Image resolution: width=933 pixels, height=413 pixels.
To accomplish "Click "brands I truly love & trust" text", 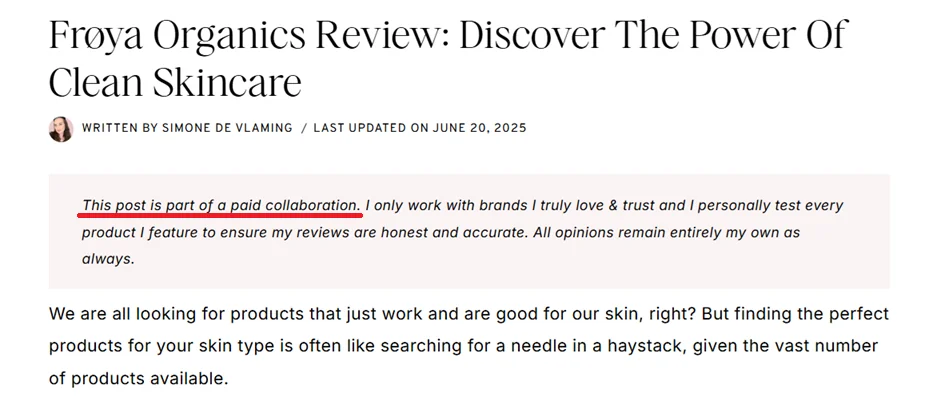I will pos(541,205).
